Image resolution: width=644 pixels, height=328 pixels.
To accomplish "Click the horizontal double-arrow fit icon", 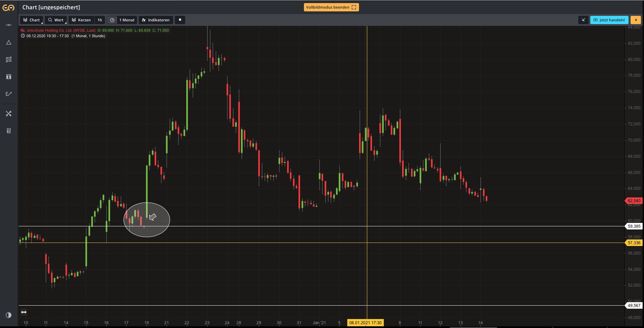I will pyautogui.click(x=24, y=312).
